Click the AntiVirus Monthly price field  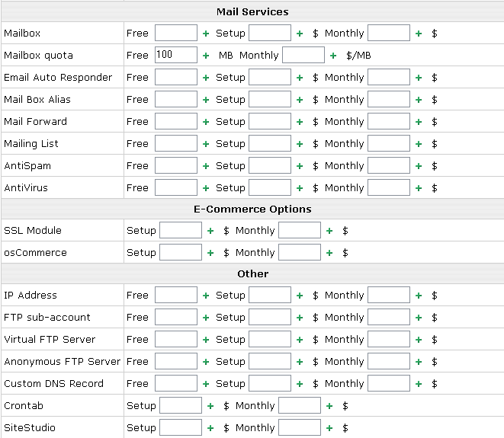click(389, 187)
